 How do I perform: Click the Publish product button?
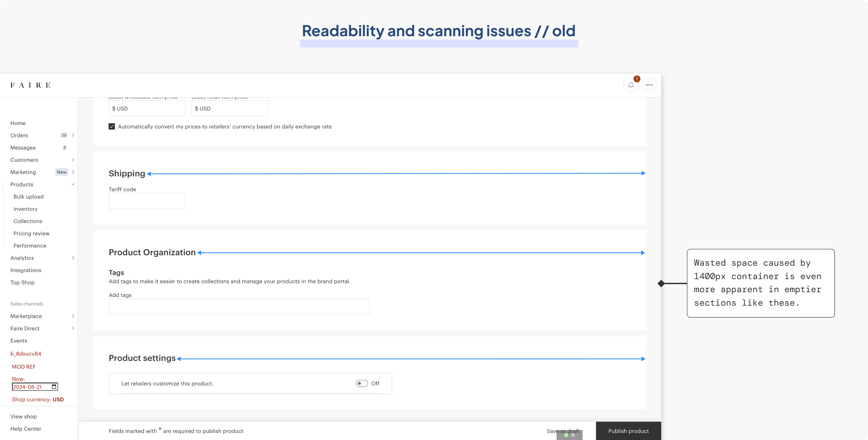coord(628,431)
